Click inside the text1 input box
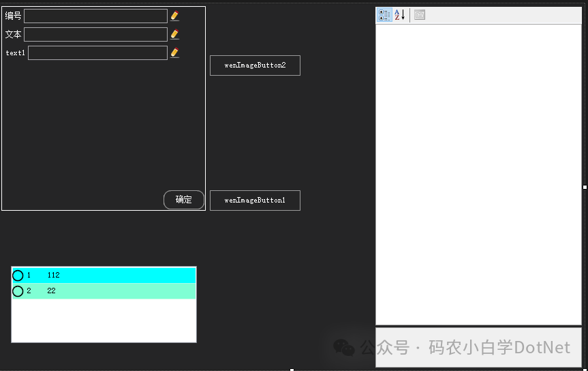Viewport: 588px width, 371px height. coord(97,53)
